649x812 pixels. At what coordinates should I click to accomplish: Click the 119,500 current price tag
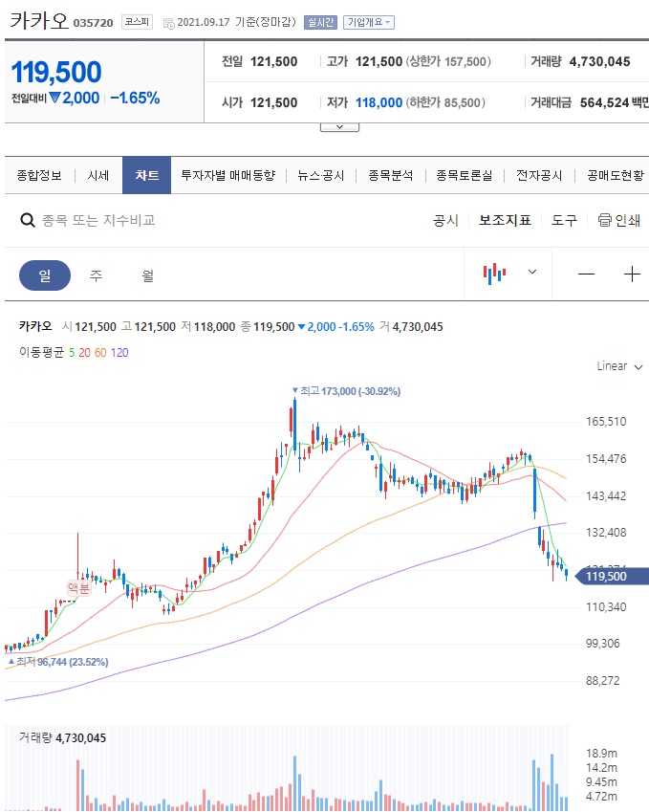point(612,576)
